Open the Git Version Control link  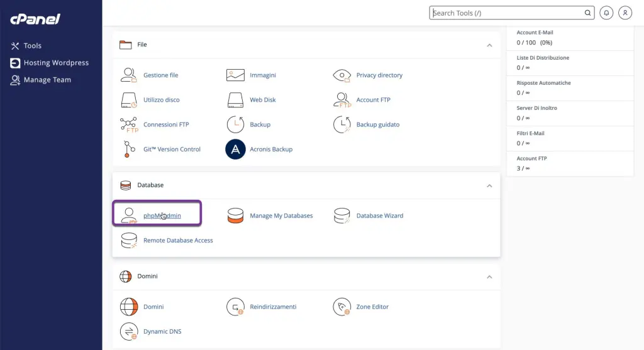(172, 150)
